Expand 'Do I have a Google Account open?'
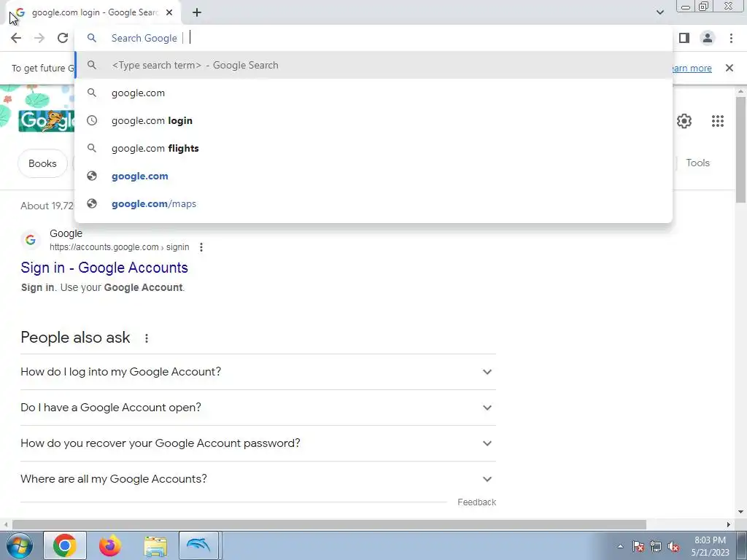 click(x=258, y=408)
